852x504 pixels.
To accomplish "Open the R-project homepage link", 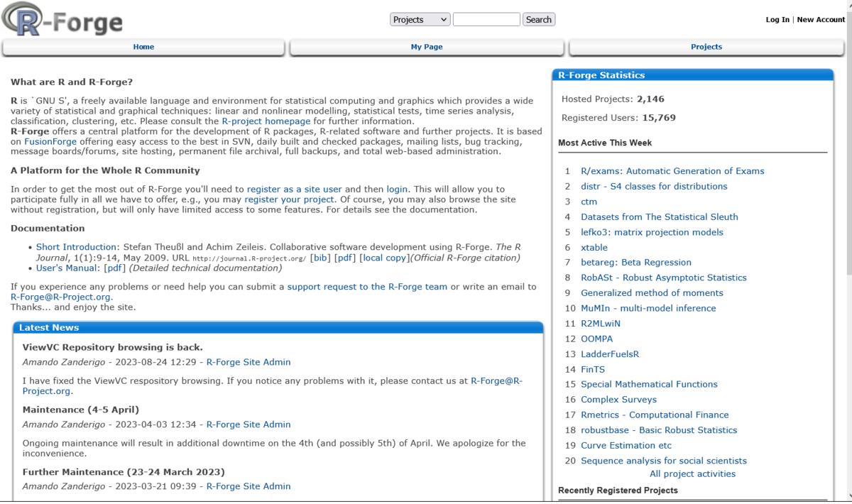I will coord(266,121).
